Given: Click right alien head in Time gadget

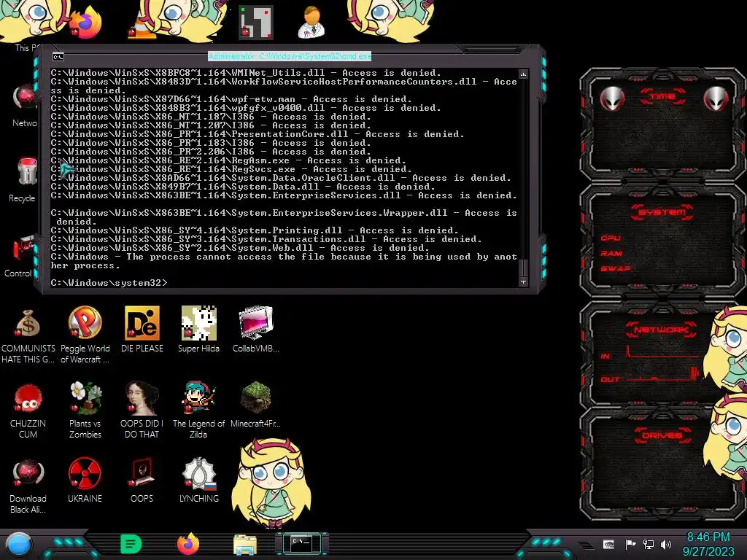Looking at the screenshot, I should pyautogui.click(x=716, y=98).
